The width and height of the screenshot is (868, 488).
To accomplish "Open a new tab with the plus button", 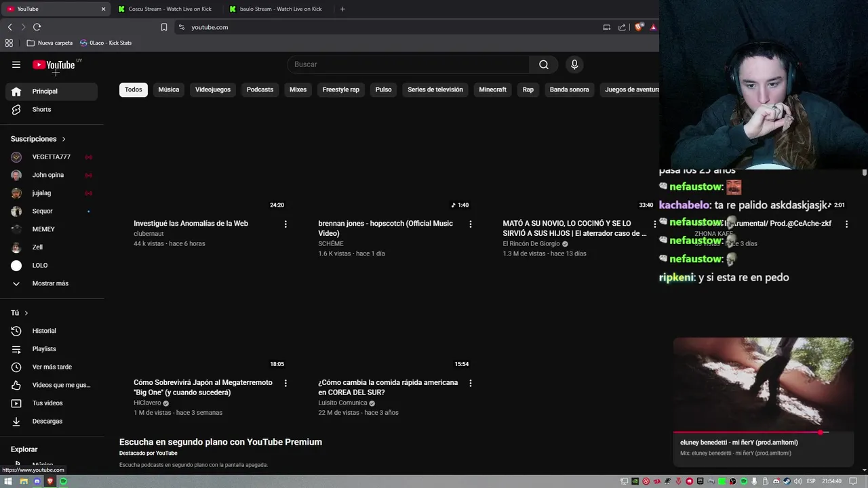I will click(342, 9).
